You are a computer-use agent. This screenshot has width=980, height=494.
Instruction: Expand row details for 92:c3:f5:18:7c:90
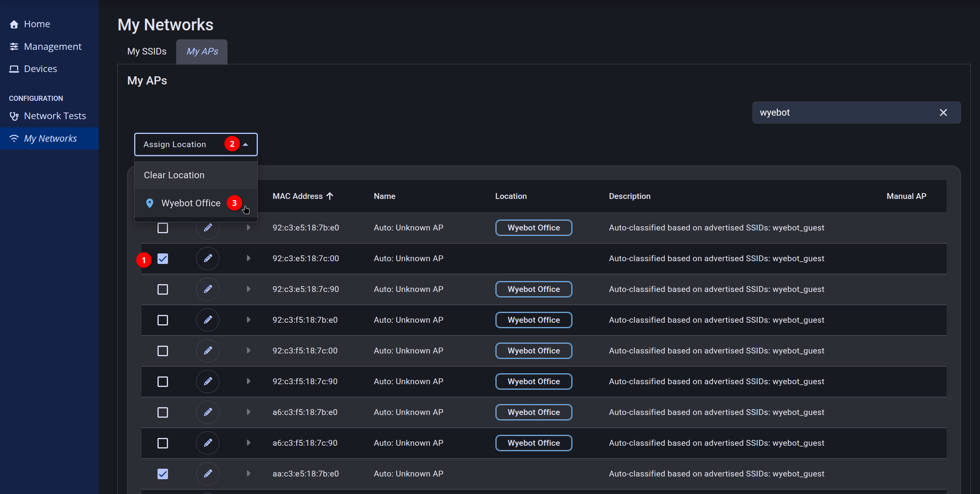(248, 381)
